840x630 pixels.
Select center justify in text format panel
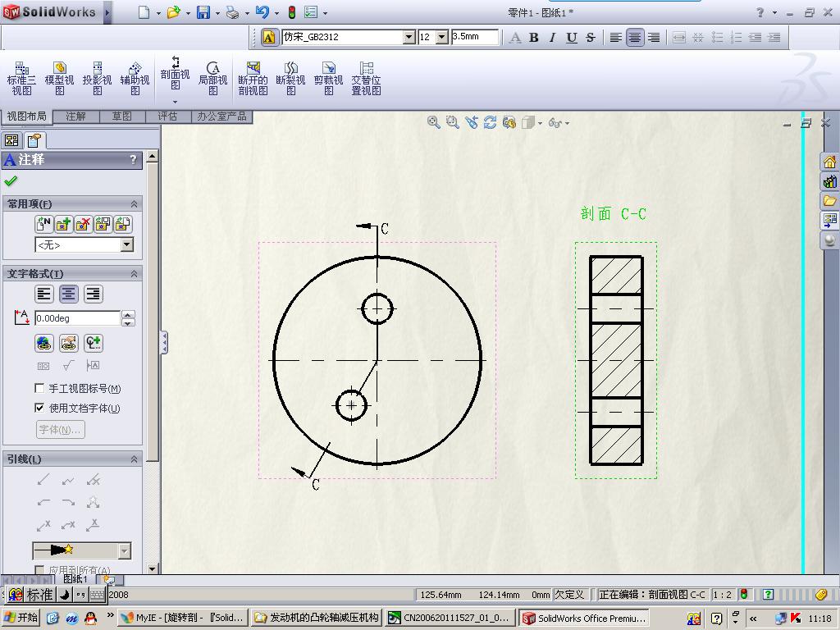pos(69,294)
